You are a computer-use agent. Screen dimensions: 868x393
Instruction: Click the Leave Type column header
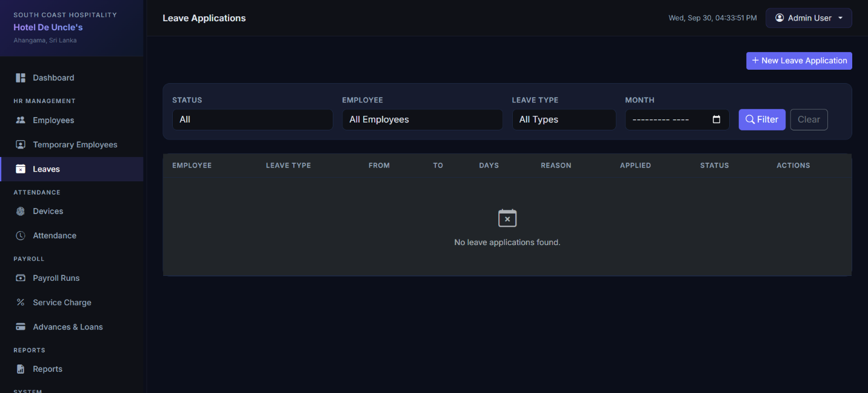289,165
